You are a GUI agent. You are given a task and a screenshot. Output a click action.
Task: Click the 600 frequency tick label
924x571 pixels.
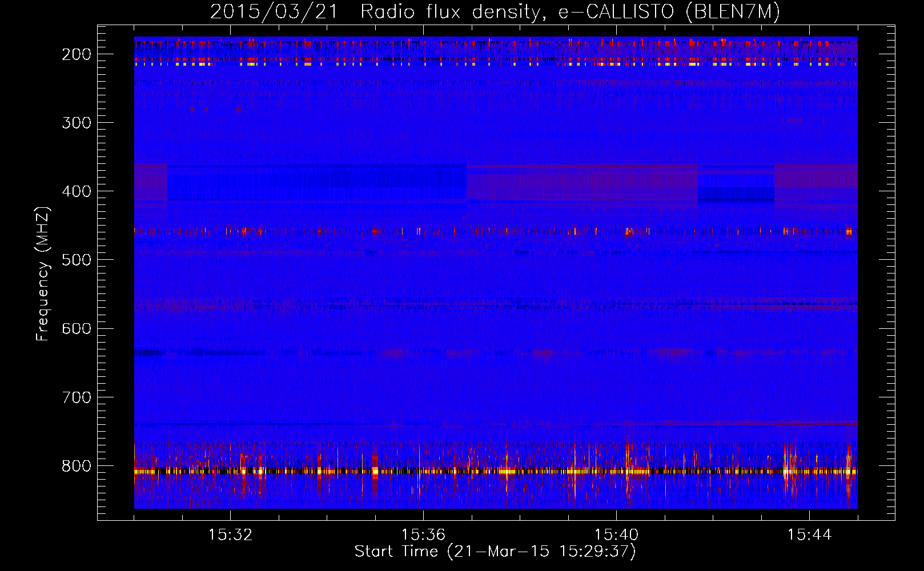[x=77, y=328]
